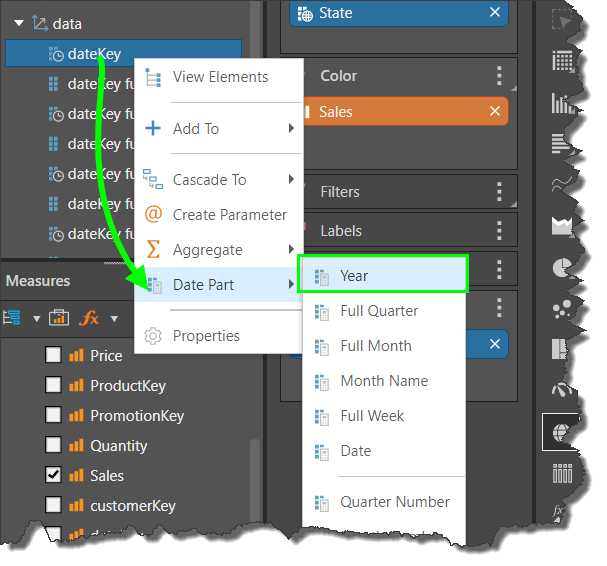Click Create Parameter in context menu
This screenshot has height=566, width=607.
click(229, 215)
